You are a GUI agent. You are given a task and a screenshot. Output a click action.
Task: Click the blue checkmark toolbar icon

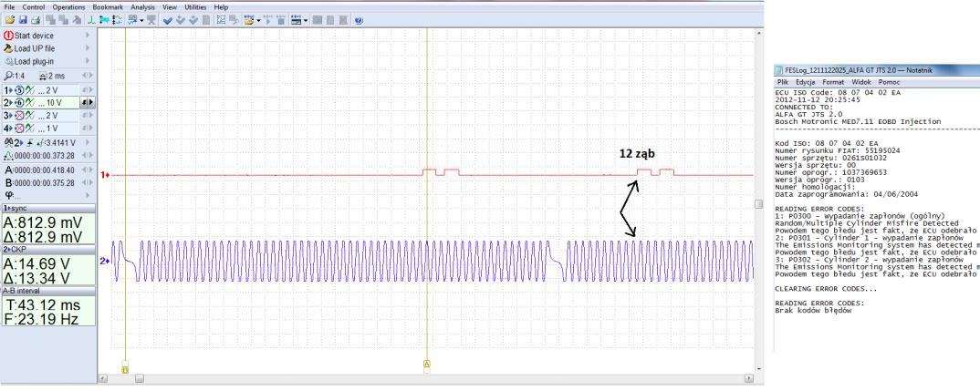168,19
